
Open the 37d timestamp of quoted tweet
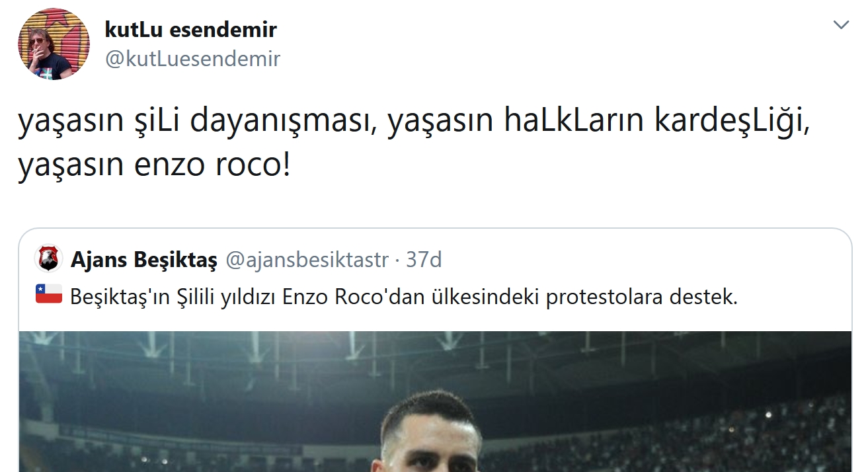click(424, 260)
